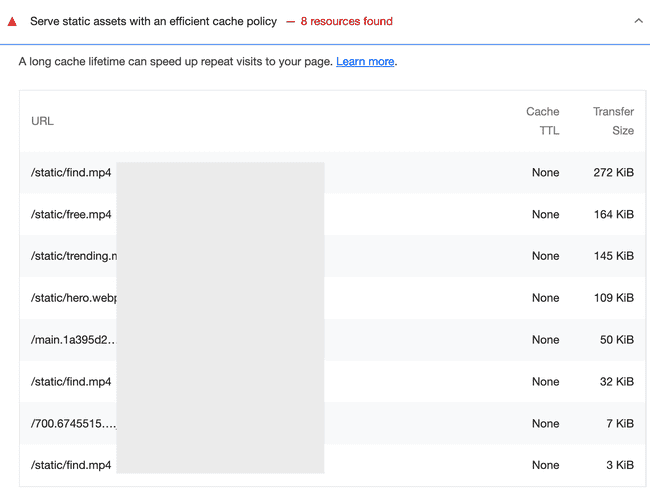Select the /static/hero.webp URL entry
Screen dimensions: 650x504
[73, 298]
